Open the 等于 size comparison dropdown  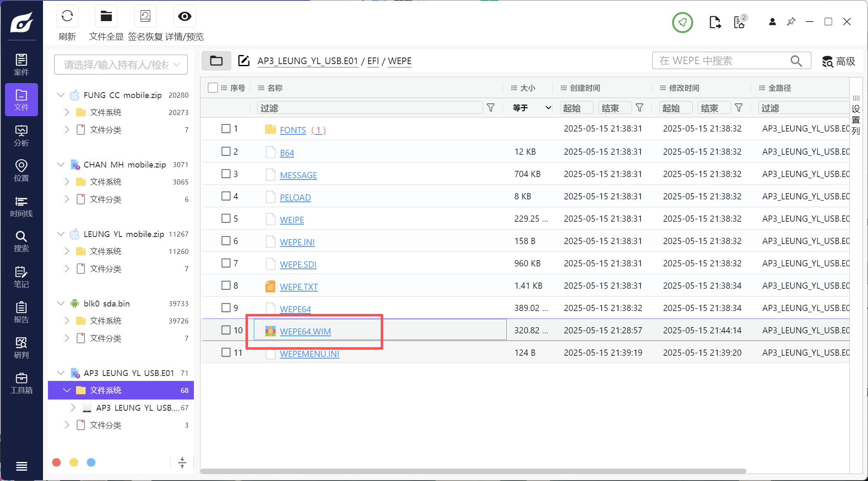pos(532,108)
